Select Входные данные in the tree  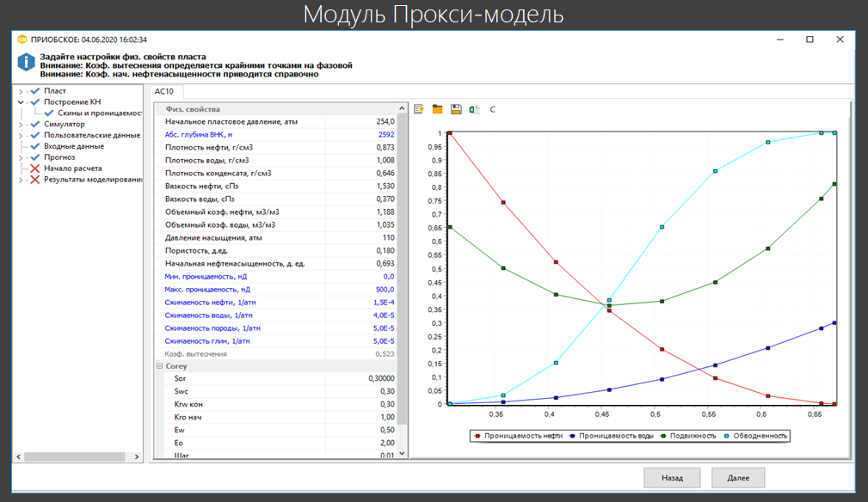pyautogui.click(x=74, y=146)
